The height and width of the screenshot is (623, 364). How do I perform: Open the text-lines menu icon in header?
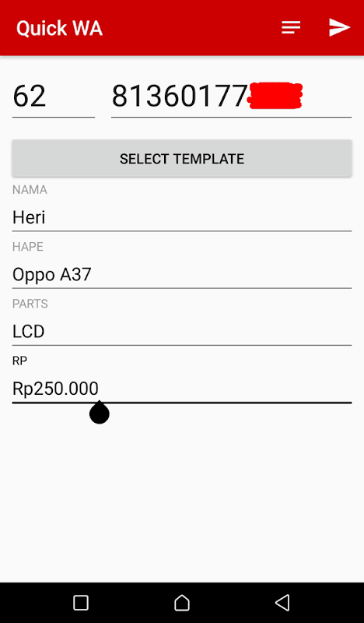(x=291, y=27)
